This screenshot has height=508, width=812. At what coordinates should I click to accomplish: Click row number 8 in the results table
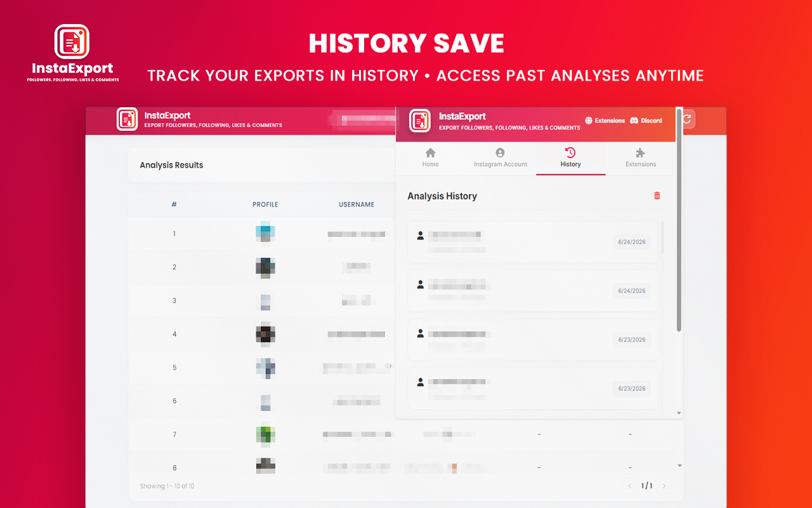(174, 468)
